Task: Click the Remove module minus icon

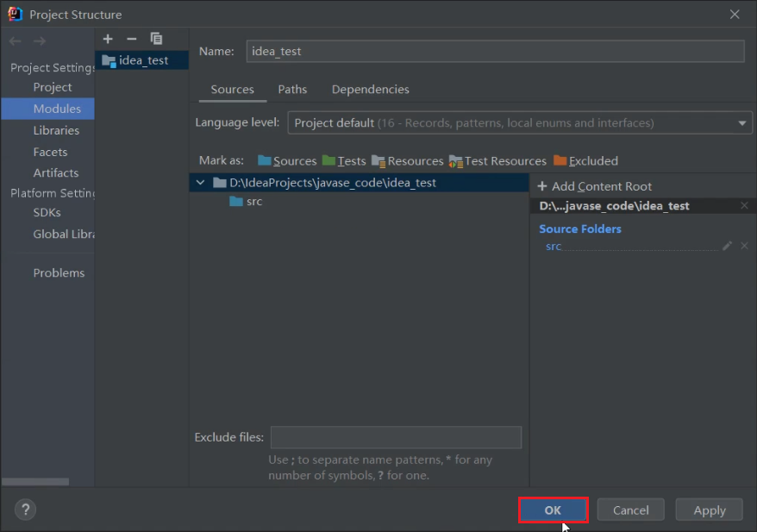Action: [x=131, y=39]
